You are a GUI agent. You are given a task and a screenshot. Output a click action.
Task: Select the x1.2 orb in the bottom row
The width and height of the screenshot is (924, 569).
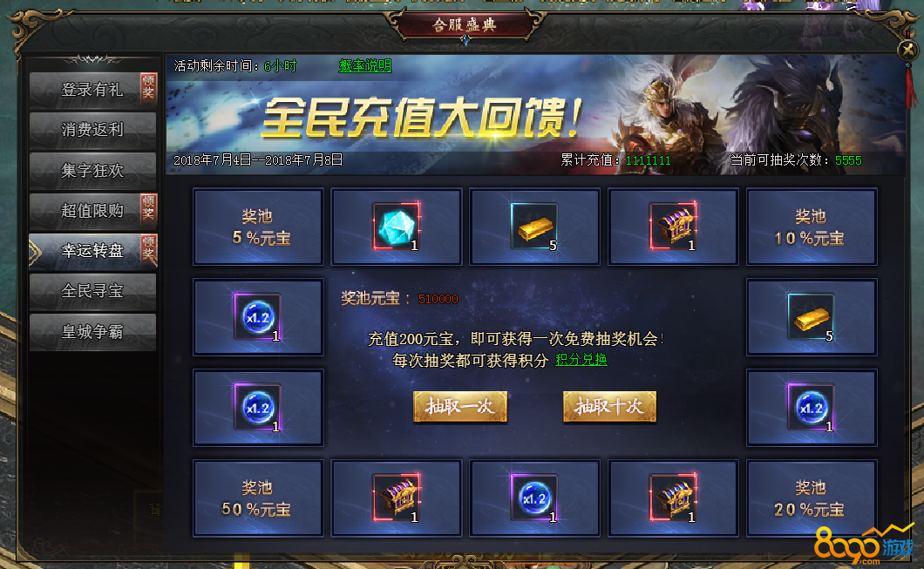click(x=534, y=498)
